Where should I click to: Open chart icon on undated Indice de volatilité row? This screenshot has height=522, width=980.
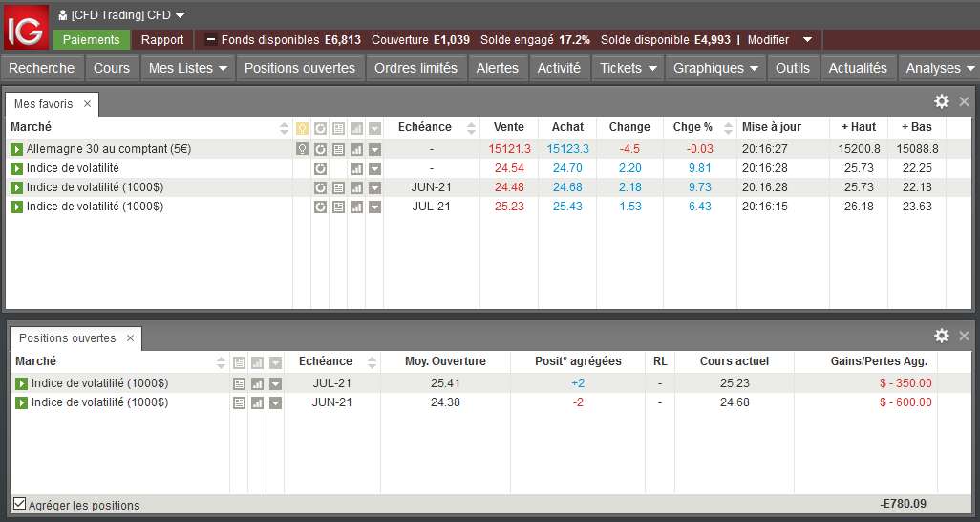click(x=356, y=168)
